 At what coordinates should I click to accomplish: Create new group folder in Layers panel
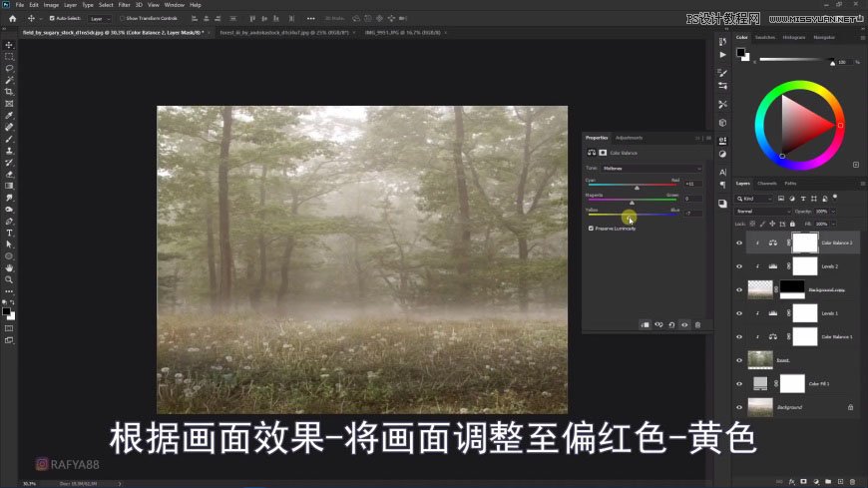pyautogui.click(x=827, y=482)
